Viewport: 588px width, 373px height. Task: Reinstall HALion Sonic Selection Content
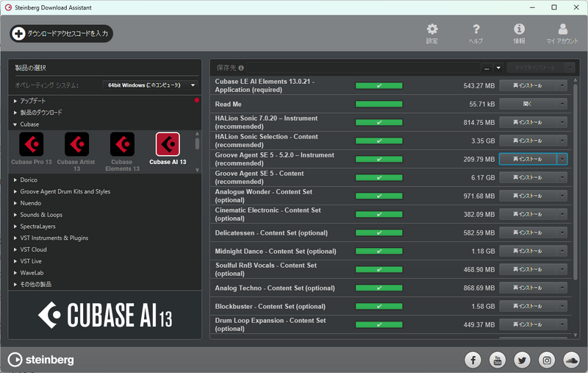(x=528, y=141)
